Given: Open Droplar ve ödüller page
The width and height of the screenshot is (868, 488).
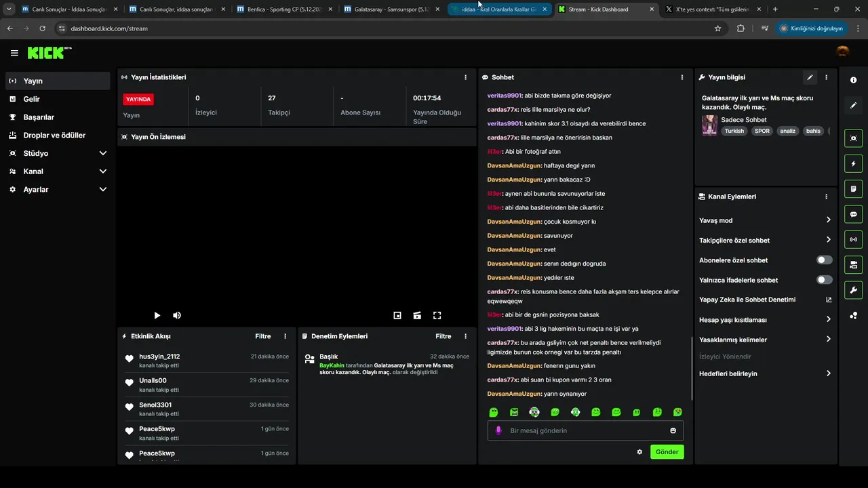Looking at the screenshot, I should click(58, 135).
